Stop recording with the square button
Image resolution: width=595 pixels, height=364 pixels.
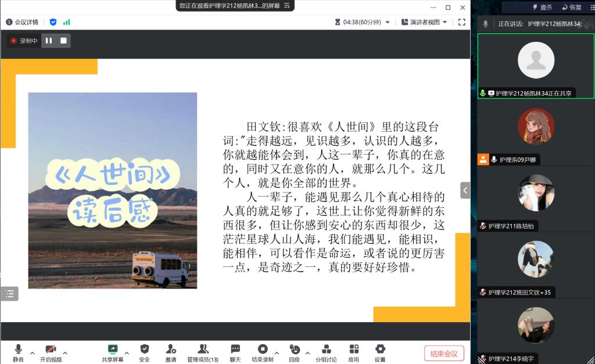coord(63,41)
